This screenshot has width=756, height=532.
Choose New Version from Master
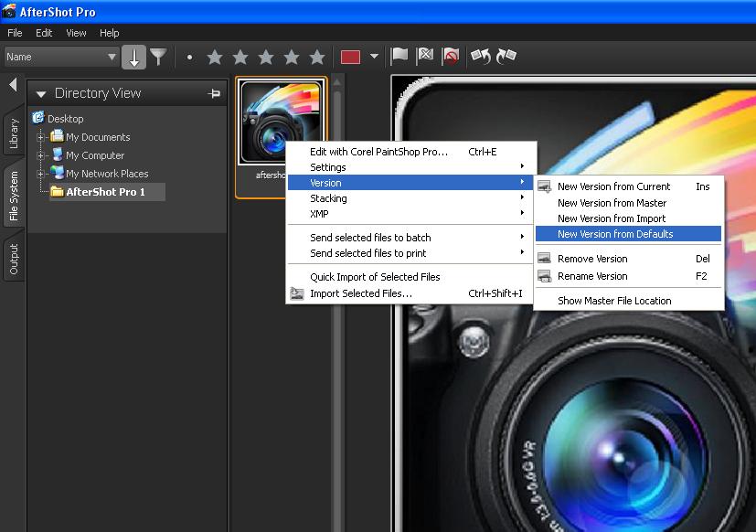point(629,203)
